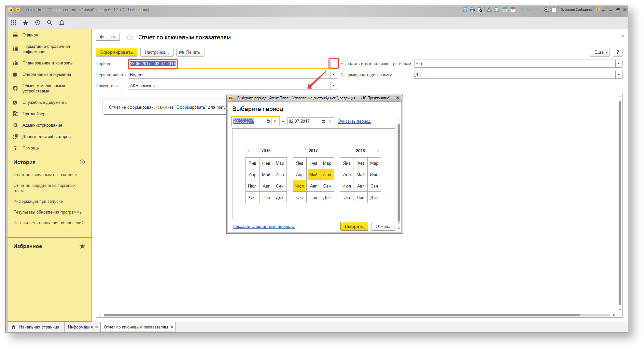The height and width of the screenshot is (349, 644).
Task: Click the 1C main menu dropdown icon
Action: pos(18,10)
